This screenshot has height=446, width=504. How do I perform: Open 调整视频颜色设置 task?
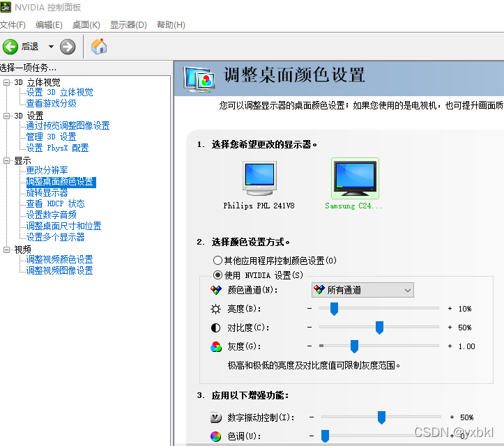[x=59, y=260]
